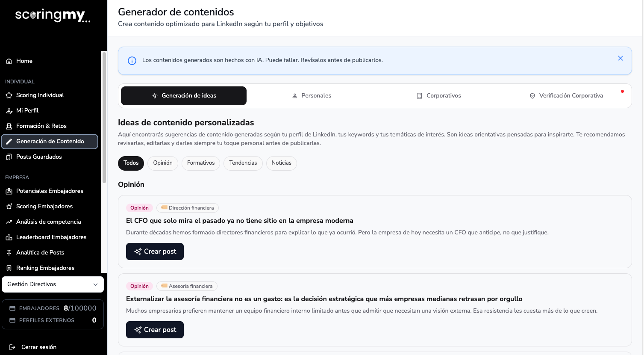Click the Ranking Embajadores badge icon
644x355 pixels.
coord(9,268)
